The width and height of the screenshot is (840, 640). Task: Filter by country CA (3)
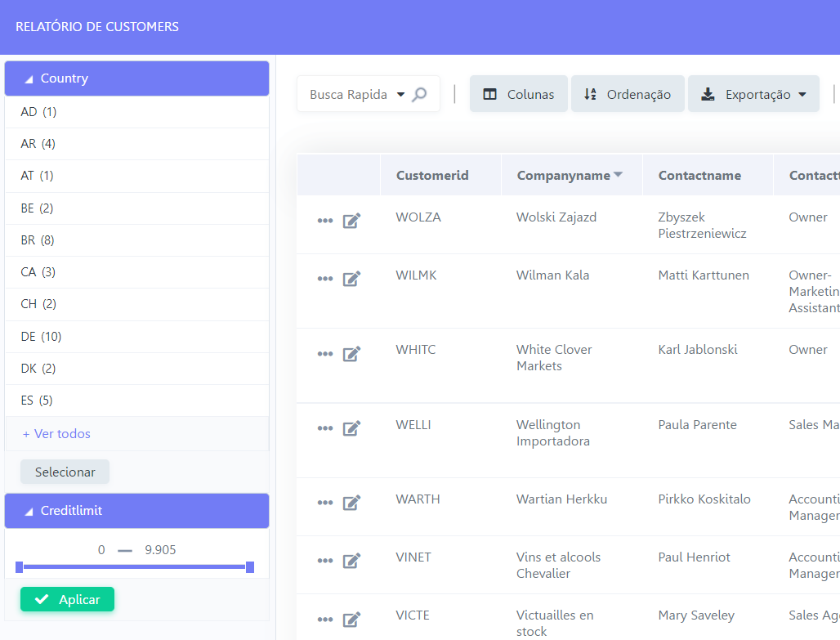pyautogui.click(x=136, y=272)
